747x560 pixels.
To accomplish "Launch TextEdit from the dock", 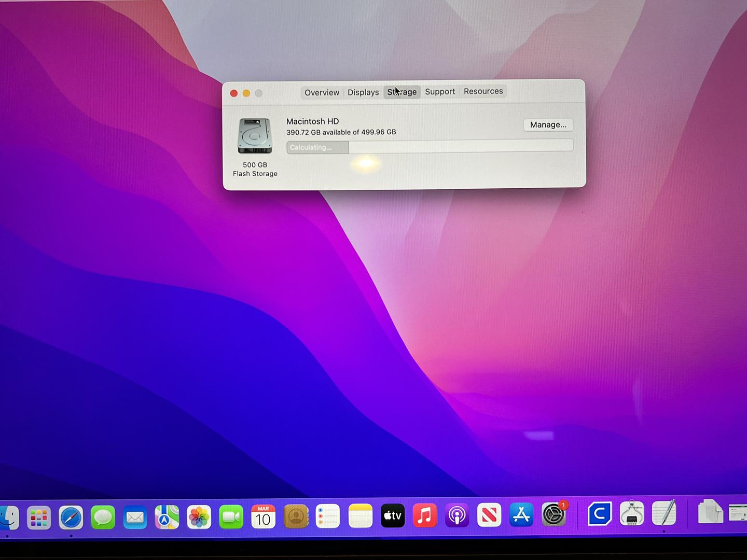I will 664,513.
